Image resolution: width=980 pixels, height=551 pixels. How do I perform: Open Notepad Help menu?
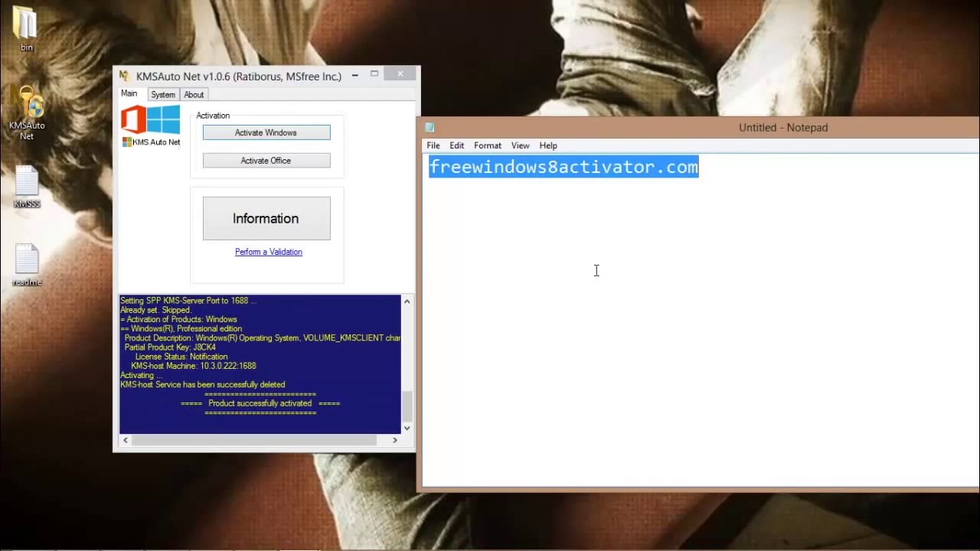pyautogui.click(x=548, y=145)
